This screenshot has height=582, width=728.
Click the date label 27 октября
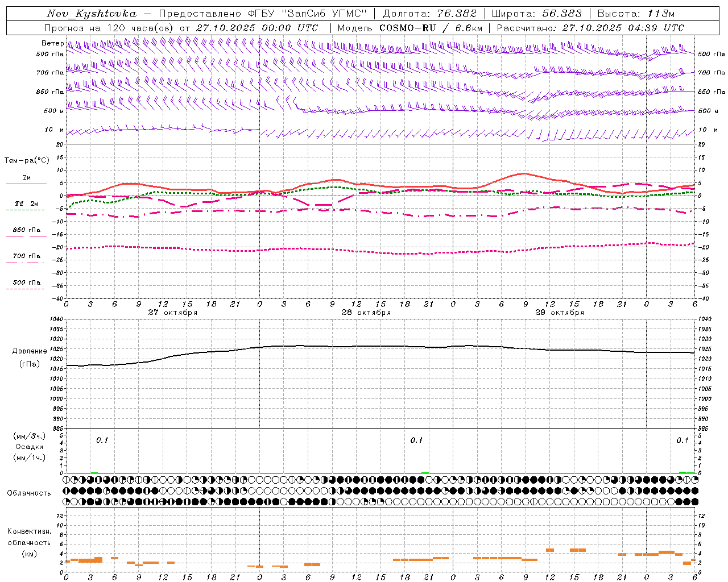(173, 313)
